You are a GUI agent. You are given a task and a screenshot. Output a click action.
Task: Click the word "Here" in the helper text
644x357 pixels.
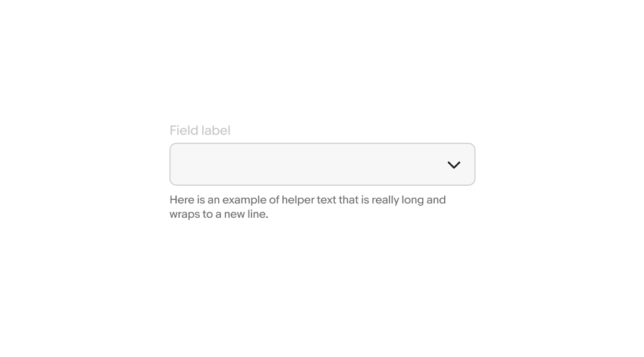coord(182,200)
